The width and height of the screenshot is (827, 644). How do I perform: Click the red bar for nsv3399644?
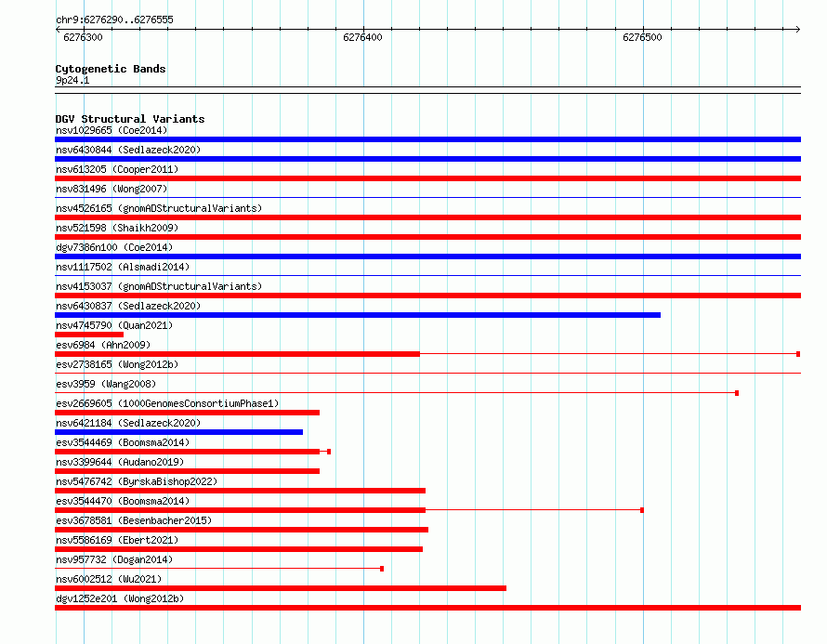[187, 471]
